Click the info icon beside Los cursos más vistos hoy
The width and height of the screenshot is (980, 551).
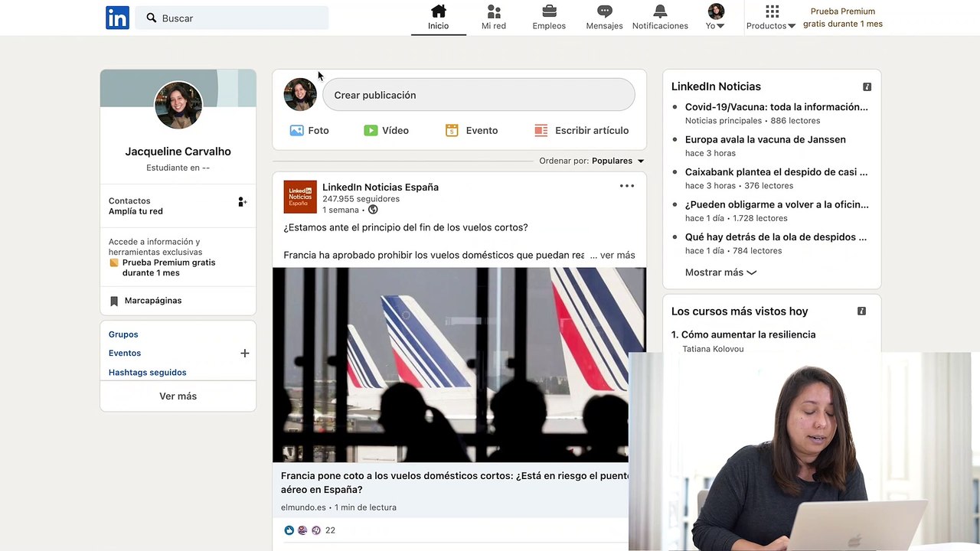click(x=861, y=311)
